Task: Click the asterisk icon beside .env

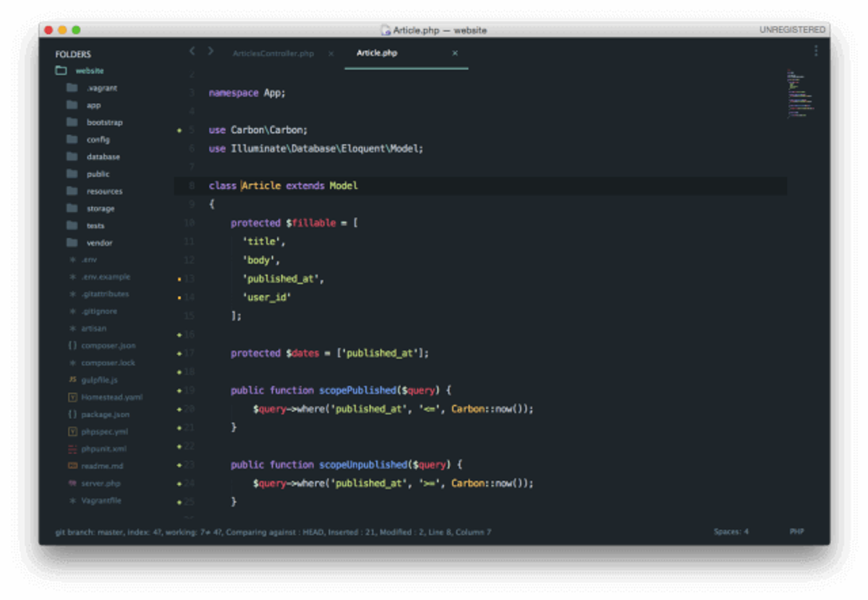Action: [72, 260]
